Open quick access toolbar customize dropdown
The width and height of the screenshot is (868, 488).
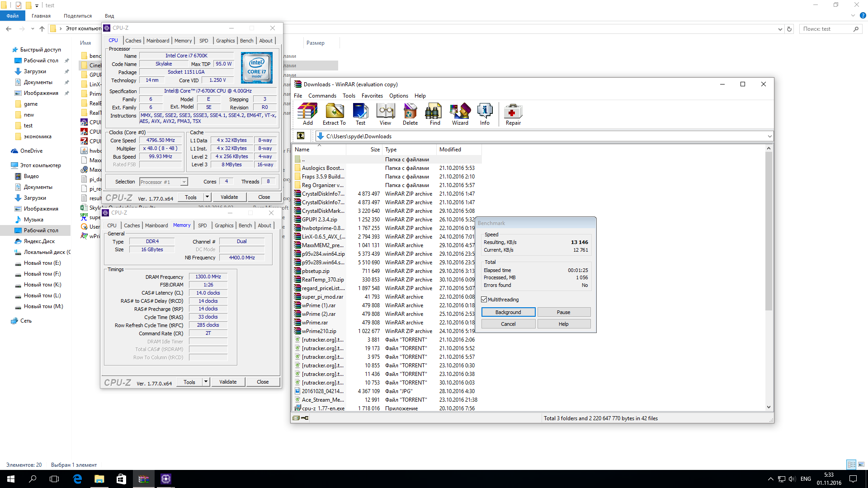click(37, 5)
